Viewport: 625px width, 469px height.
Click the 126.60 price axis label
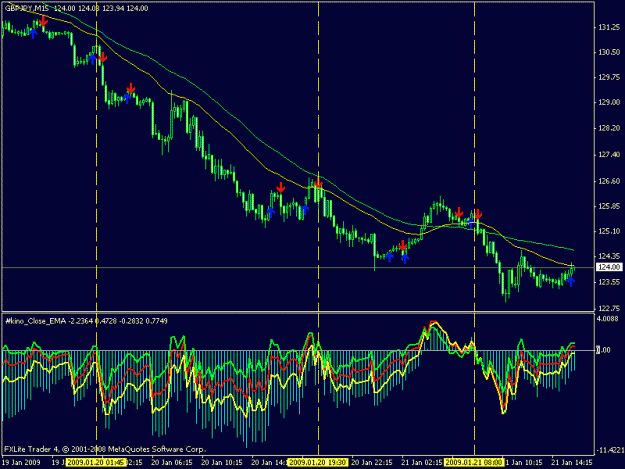tap(609, 181)
